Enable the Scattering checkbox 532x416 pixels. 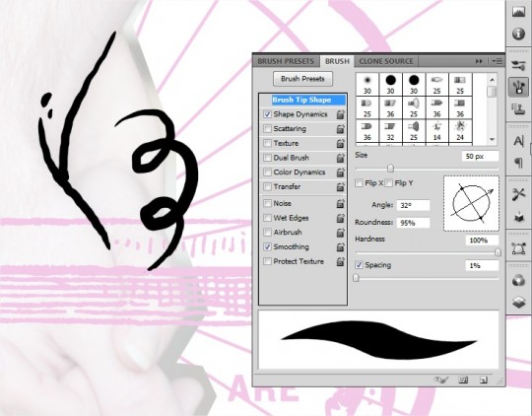point(267,129)
